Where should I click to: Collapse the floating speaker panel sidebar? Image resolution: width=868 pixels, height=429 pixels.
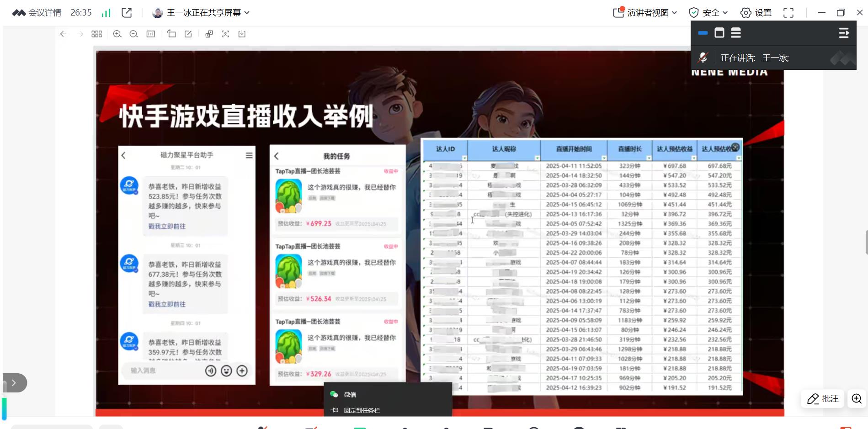[x=844, y=33]
